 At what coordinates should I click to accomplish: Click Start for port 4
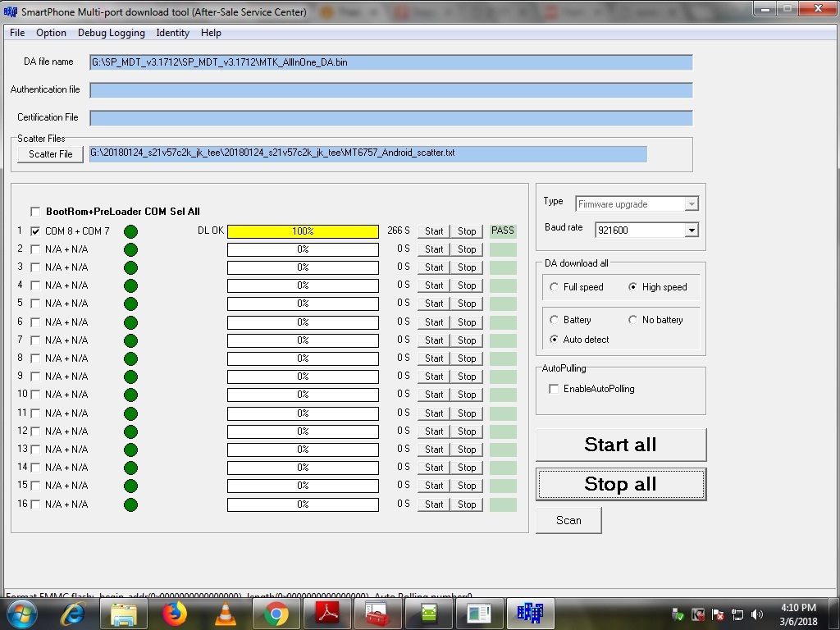click(434, 285)
